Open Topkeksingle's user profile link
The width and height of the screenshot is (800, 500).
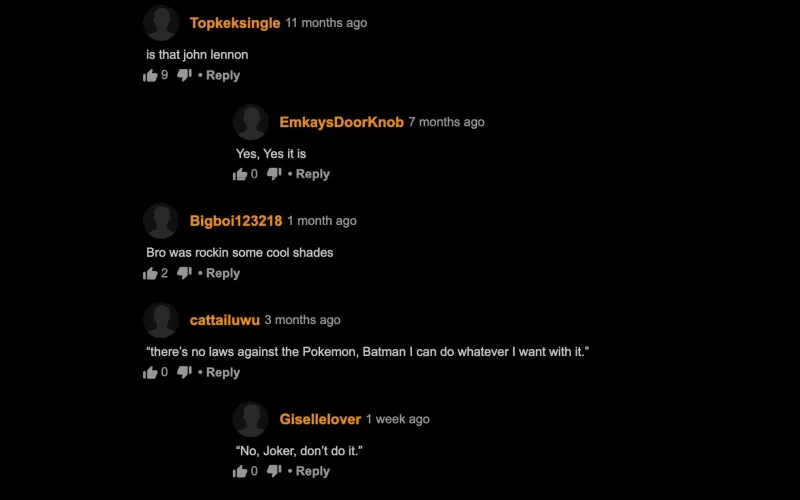coord(235,23)
